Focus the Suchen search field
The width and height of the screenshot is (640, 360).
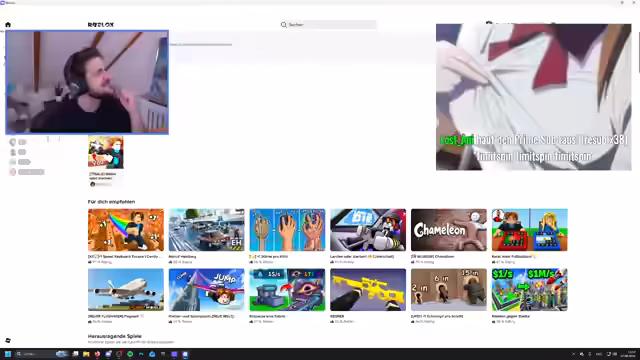(328, 25)
